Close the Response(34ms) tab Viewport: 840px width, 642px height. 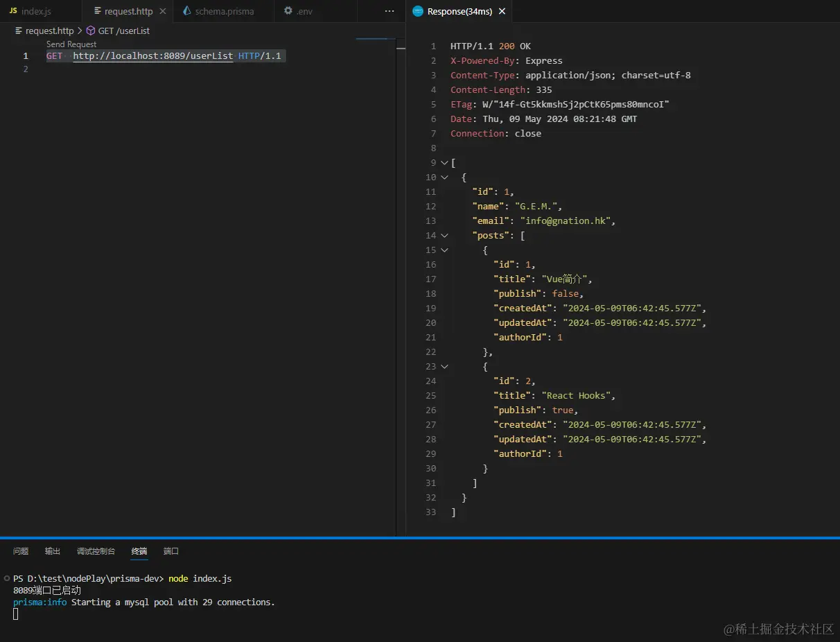point(502,11)
